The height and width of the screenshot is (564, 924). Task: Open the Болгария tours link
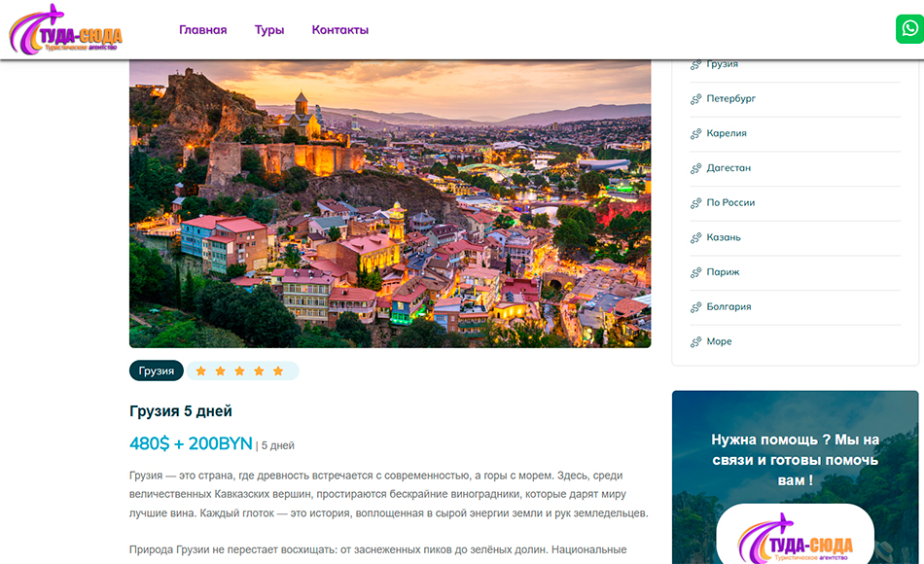(x=729, y=307)
